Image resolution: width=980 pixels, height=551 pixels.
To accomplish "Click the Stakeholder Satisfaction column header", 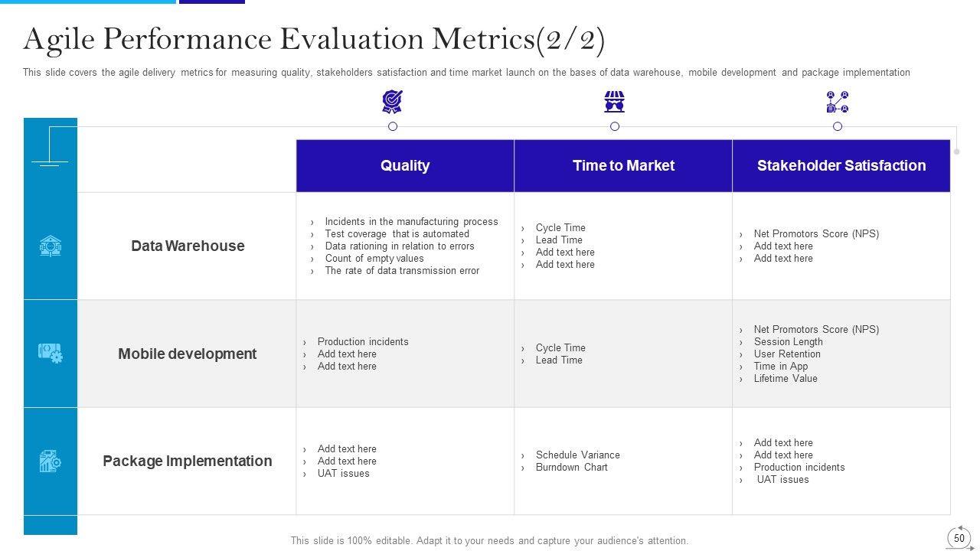I will [841, 165].
